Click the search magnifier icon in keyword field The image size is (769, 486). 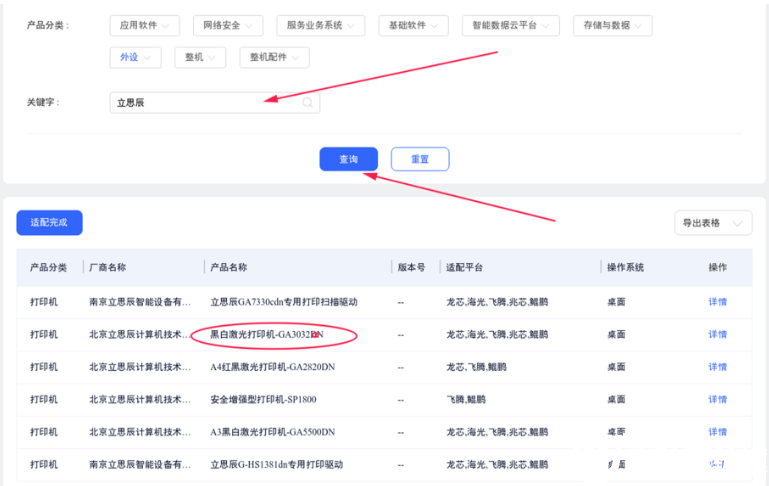308,102
